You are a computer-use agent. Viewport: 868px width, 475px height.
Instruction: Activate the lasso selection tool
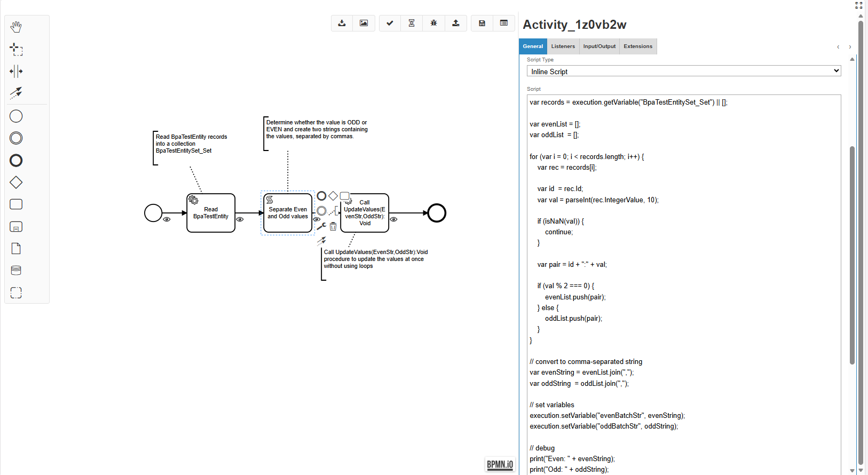coord(16,49)
